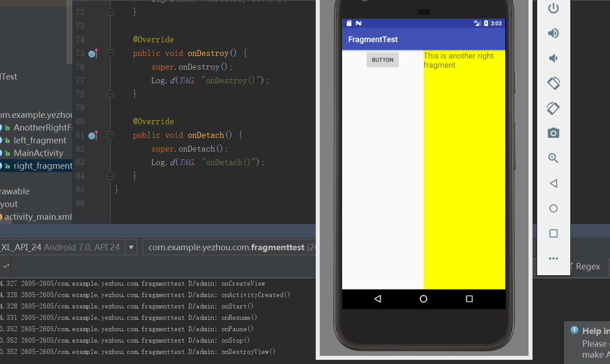This screenshot has width=610, height=364.
Task: Click the onDestroy override gutter icon
Action: tap(93, 54)
